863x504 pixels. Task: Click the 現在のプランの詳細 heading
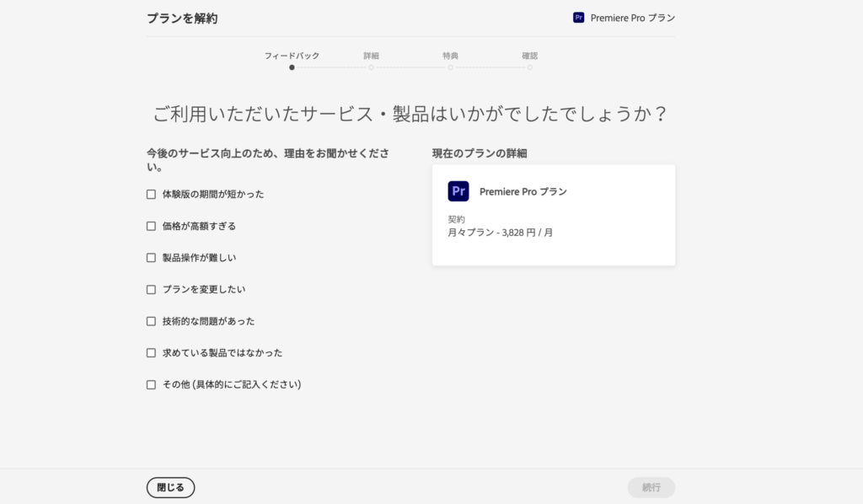tap(480, 153)
